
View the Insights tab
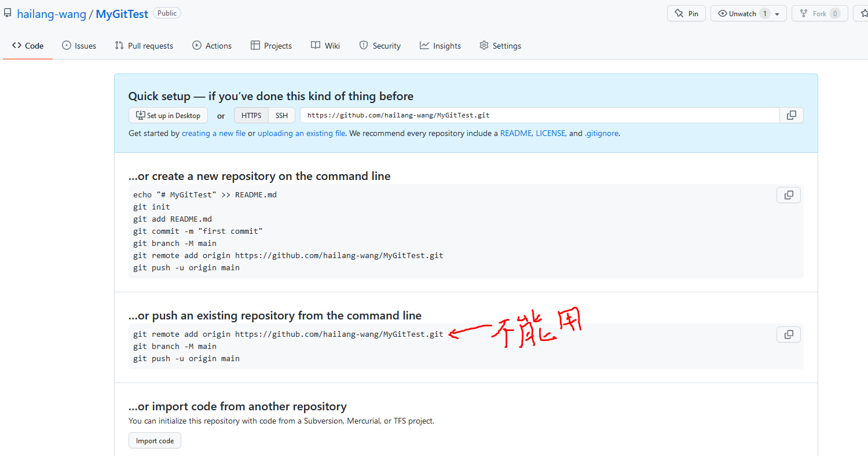point(441,46)
